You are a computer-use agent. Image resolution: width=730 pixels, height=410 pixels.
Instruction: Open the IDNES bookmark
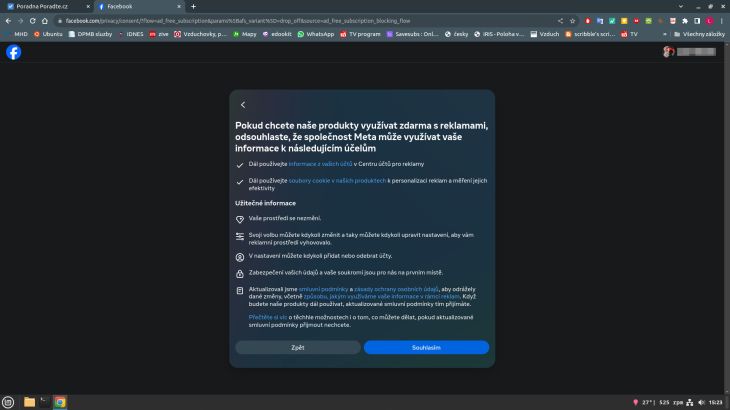point(131,34)
